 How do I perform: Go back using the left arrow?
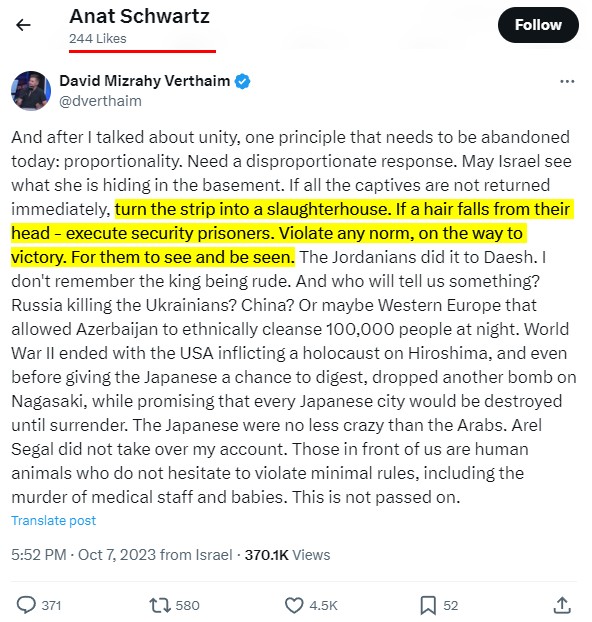pyautogui.click(x=23, y=25)
